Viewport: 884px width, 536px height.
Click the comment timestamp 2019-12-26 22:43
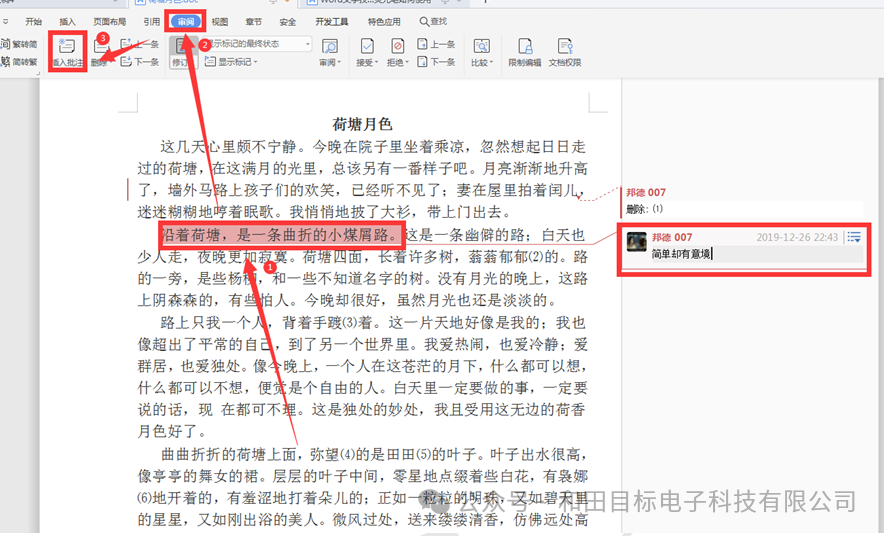pyautogui.click(x=797, y=237)
